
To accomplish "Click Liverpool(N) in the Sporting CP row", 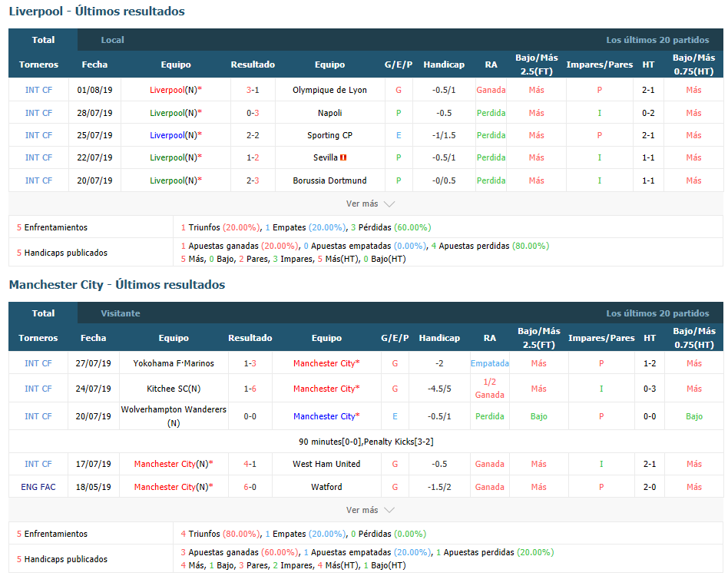I will 176,135.
